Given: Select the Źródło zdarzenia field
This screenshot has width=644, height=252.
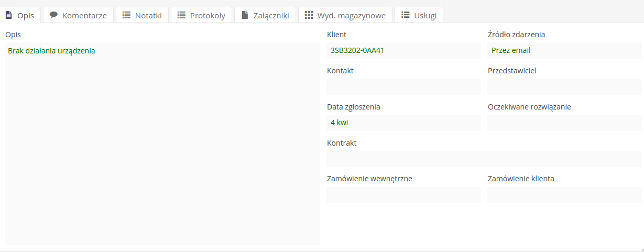Looking at the screenshot, I should pos(564,51).
